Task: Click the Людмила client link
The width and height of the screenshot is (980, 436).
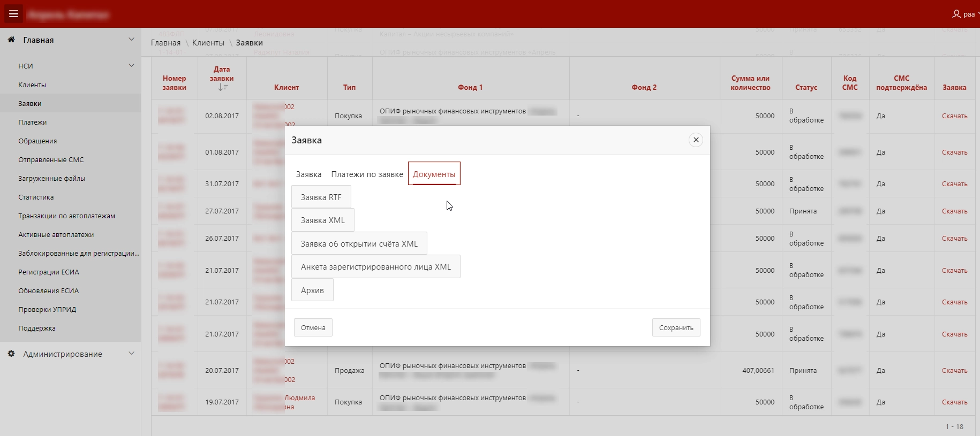Action: pyautogui.click(x=299, y=397)
